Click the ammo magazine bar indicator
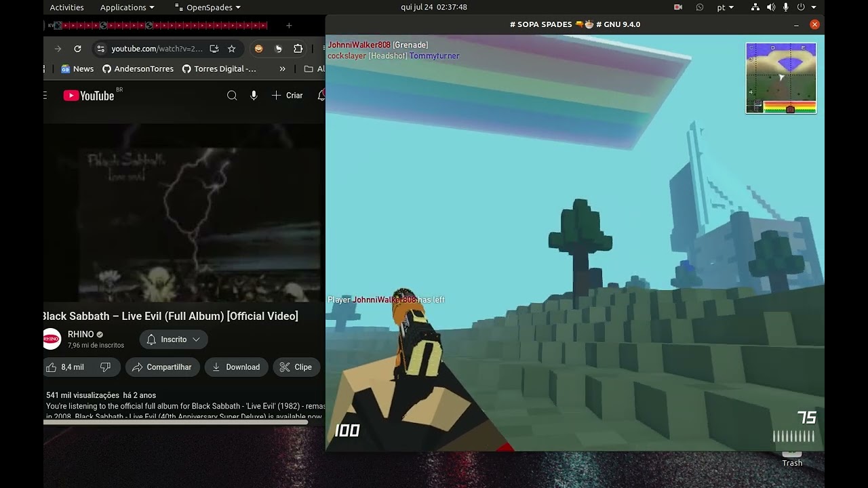The height and width of the screenshot is (488, 868). click(x=794, y=436)
